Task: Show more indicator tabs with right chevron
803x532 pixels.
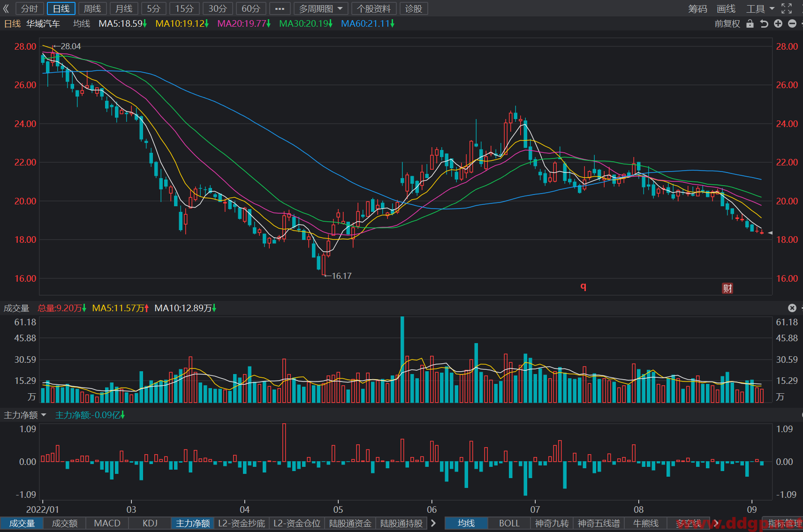Action: 433,523
